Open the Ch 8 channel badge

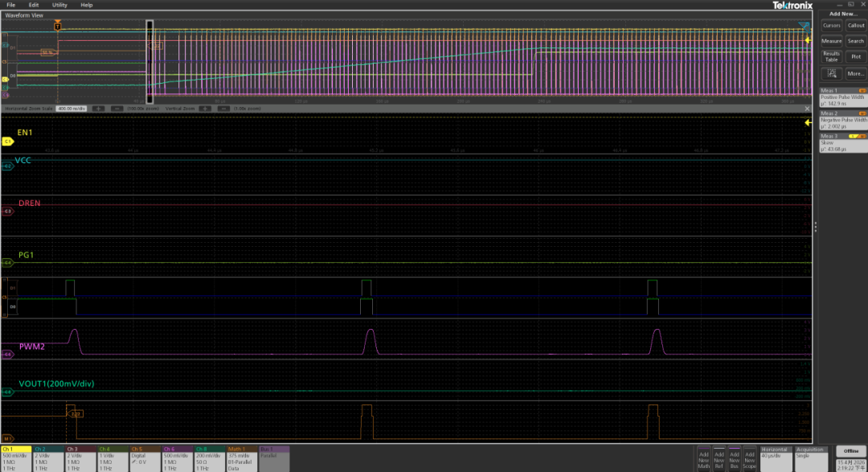click(209, 458)
